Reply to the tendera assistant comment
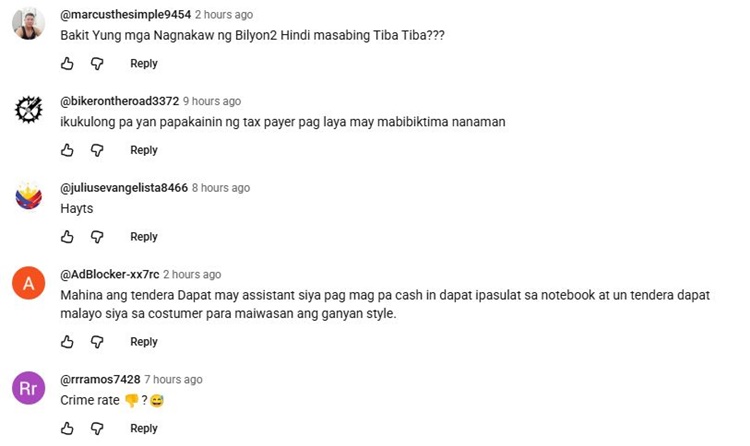 [x=143, y=342]
